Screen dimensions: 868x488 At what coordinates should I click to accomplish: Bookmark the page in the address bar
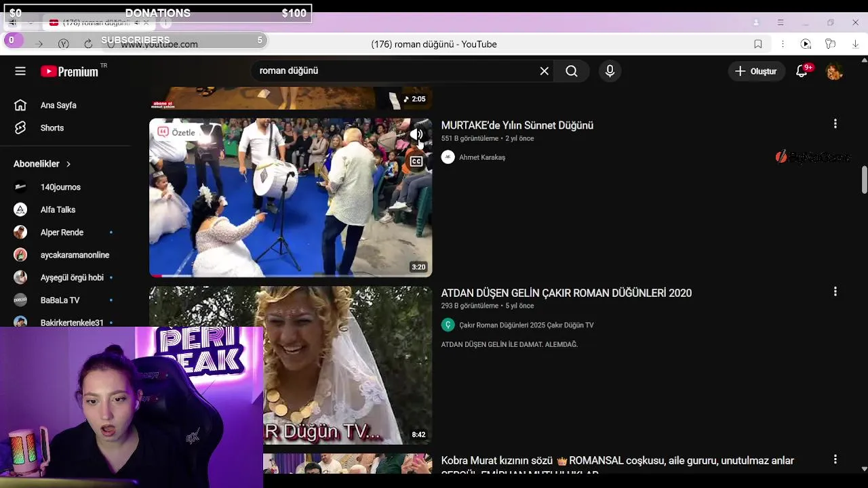point(758,44)
